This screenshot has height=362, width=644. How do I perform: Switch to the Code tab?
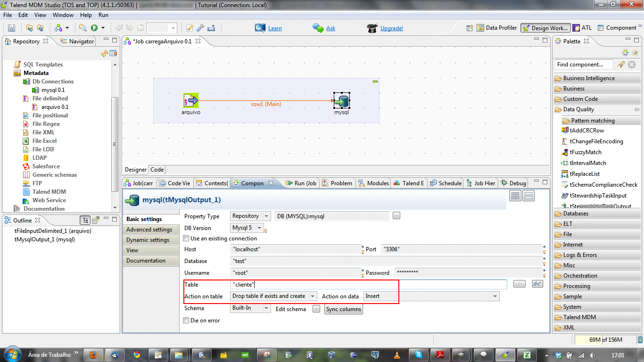point(157,170)
